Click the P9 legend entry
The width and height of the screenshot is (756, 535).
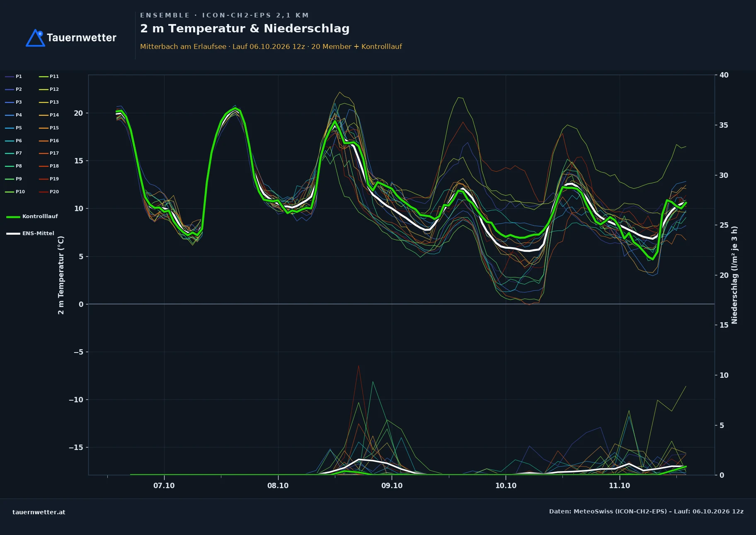coord(14,179)
